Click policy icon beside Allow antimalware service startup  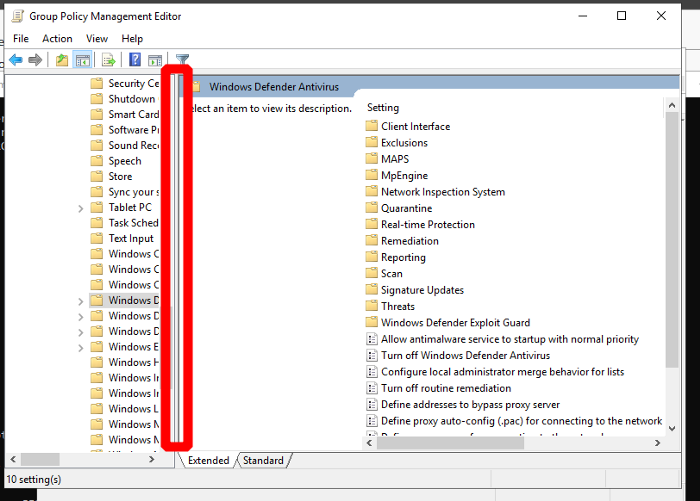(371, 339)
